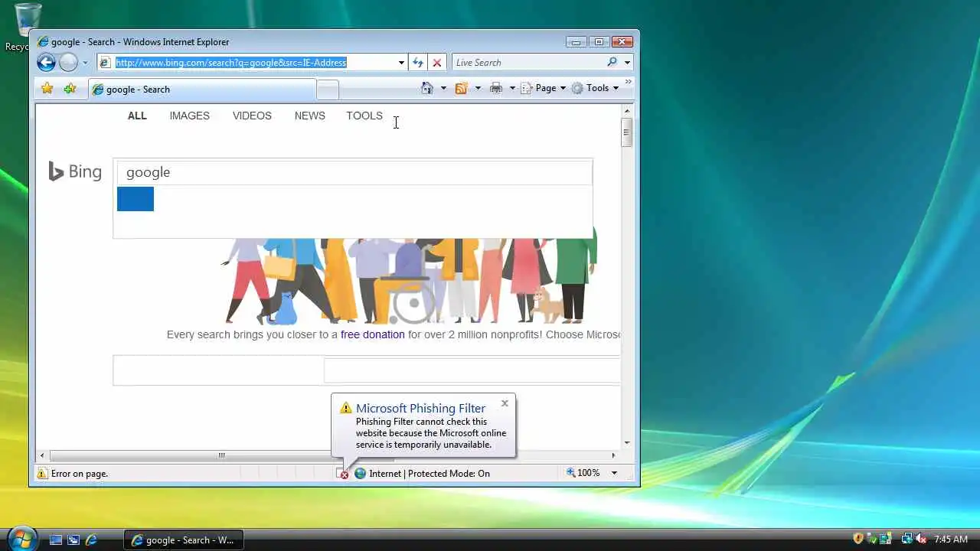
Task: Click the muted volume tray icon
Action: (x=921, y=540)
